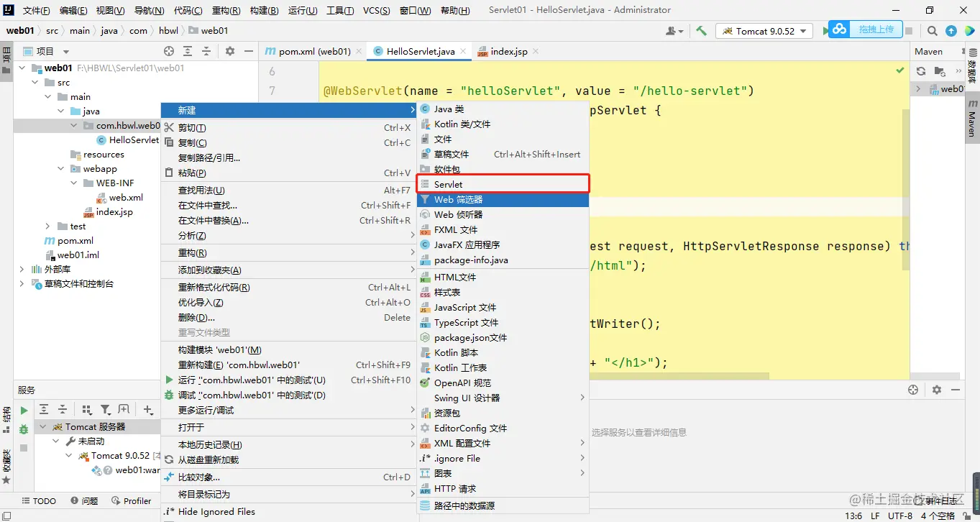Expand the test folder node
Image resolution: width=980 pixels, height=522 pixels.
point(48,226)
